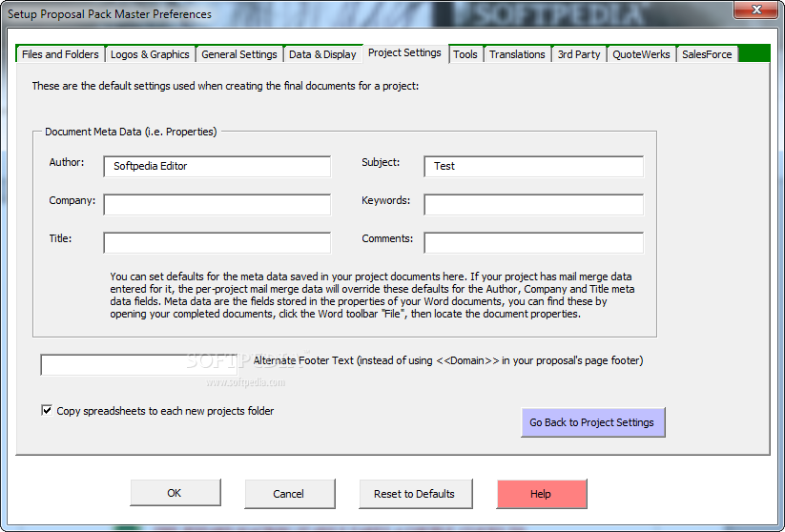Image resolution: width=785 pixels, height=532 pixels.
Task: Click inside the Comments input field
Action: coord(534,242)
